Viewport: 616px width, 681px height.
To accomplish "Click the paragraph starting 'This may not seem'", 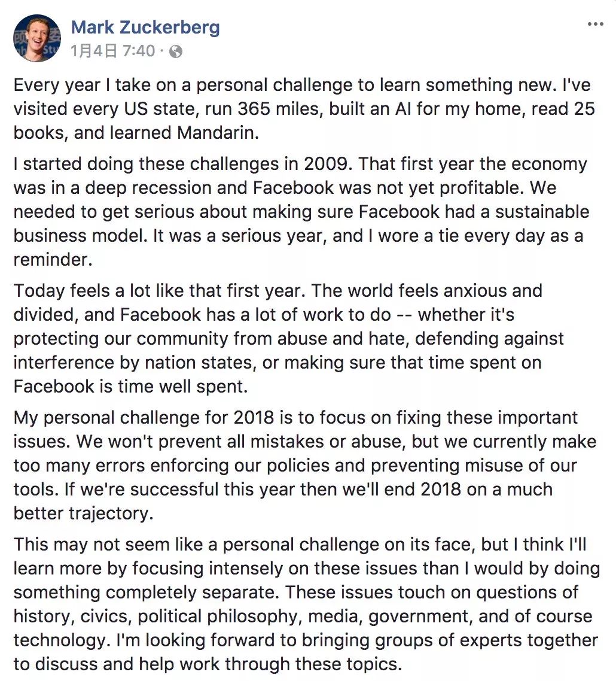I will point(306,604).
